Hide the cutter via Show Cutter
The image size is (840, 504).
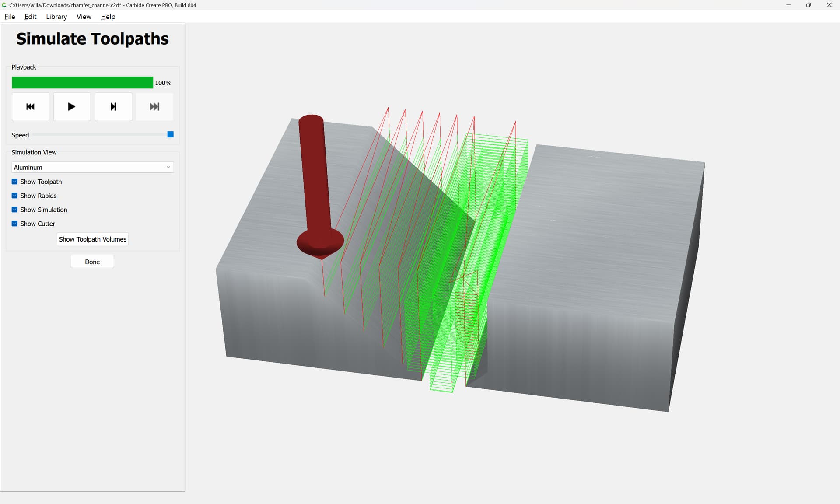click(15, 224)
